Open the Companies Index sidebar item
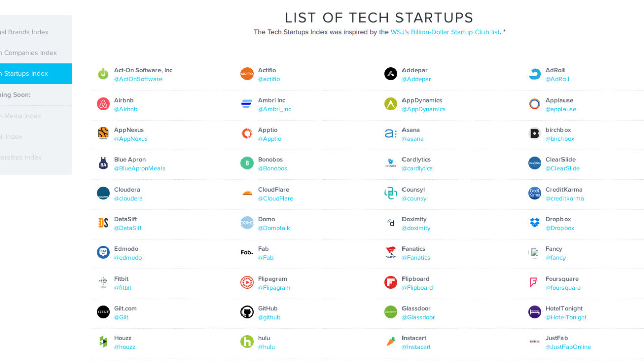 (x=29, y=53)
